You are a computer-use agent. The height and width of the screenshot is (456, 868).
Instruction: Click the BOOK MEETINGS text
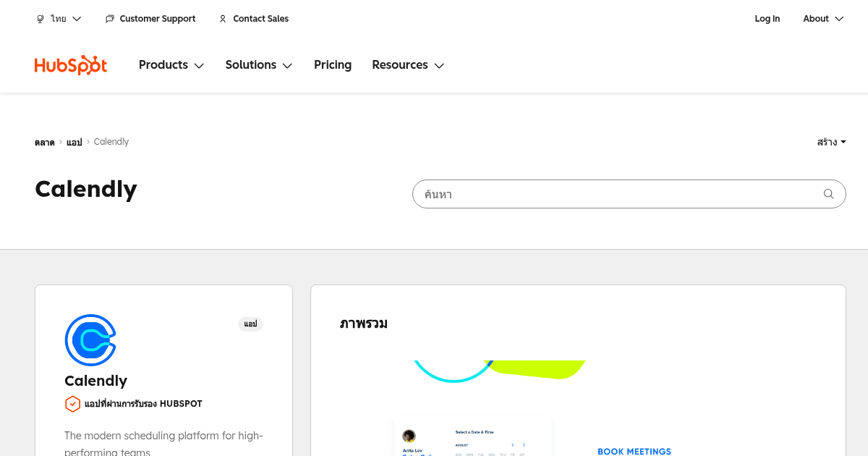click(x=634, y=452)
